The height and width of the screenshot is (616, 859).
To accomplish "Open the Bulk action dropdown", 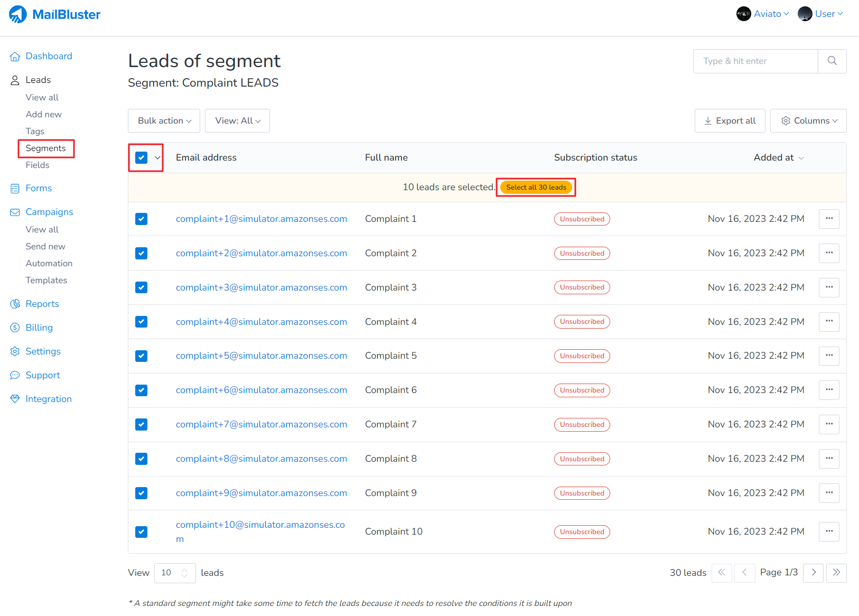I will click(164, 120).
